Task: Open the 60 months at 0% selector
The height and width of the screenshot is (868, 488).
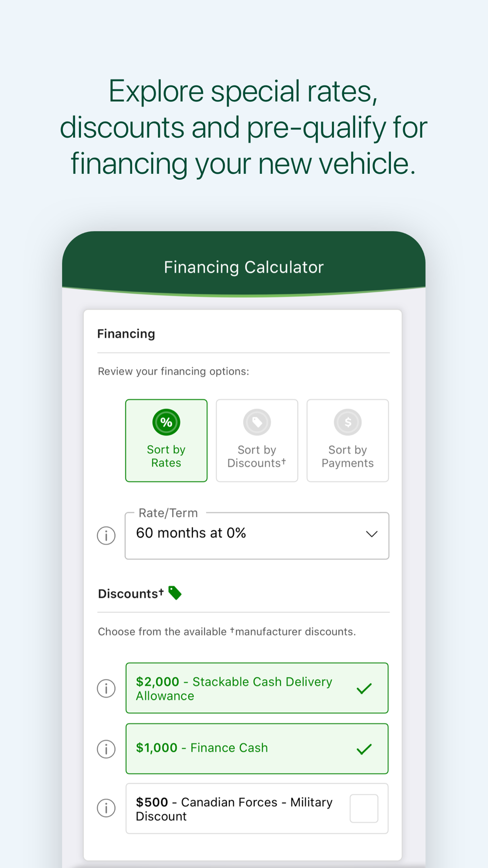Action: tap(257, 536)
